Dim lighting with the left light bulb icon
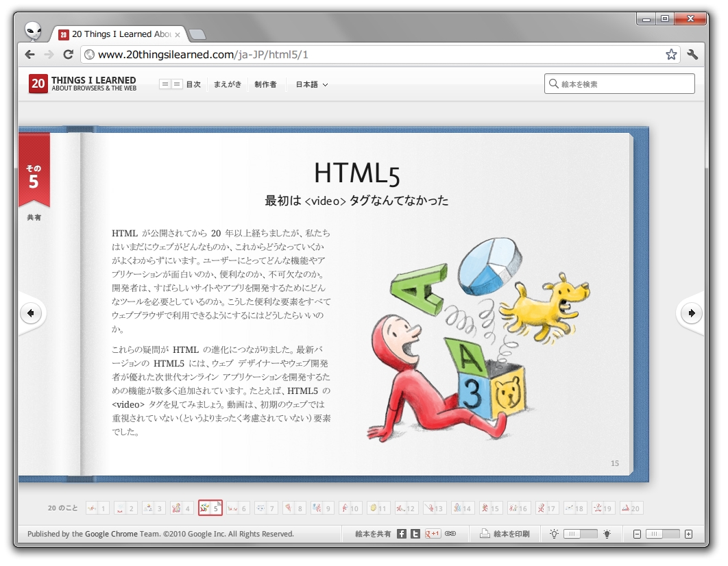 [554, 532]
